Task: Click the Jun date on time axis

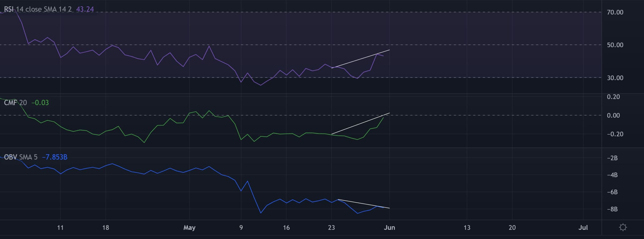Action: (389, 228)
